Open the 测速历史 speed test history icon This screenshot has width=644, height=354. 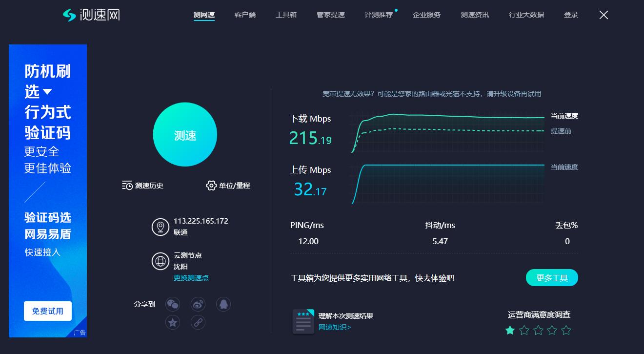126,185
